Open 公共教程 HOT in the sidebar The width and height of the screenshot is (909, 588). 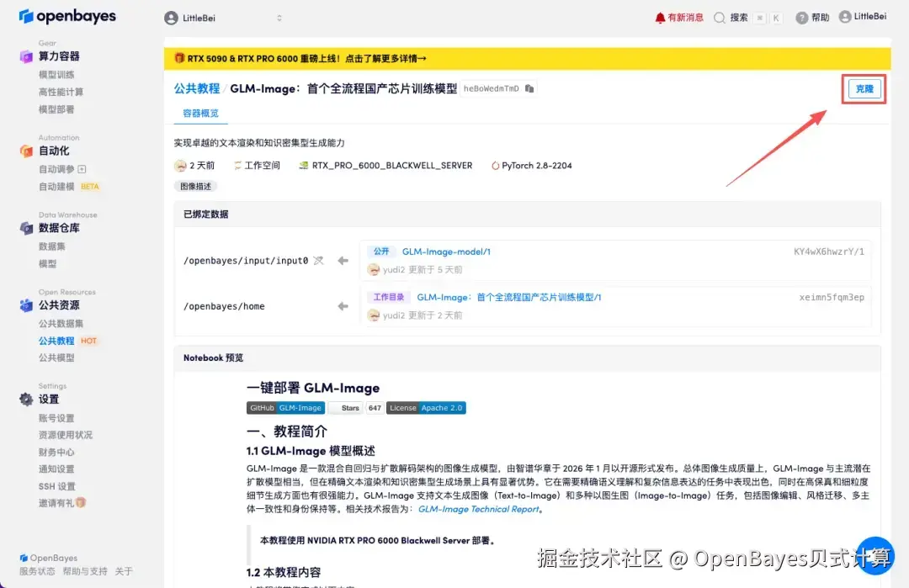[68, 341]
